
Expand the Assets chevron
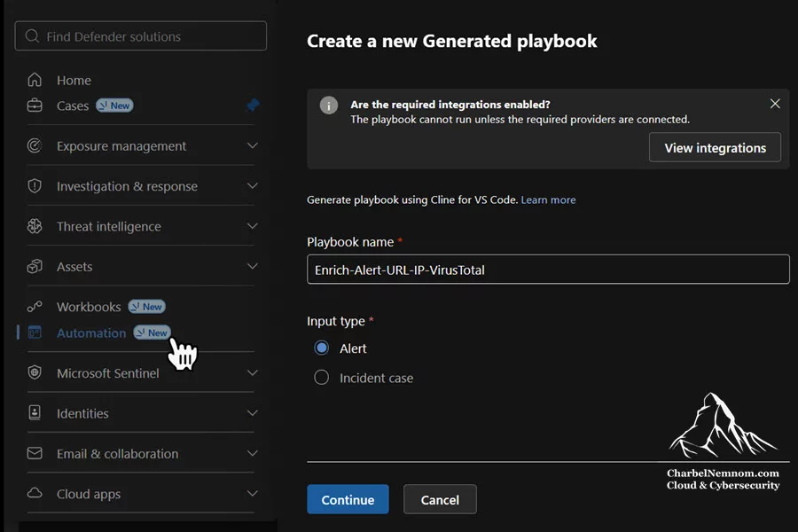253,266
